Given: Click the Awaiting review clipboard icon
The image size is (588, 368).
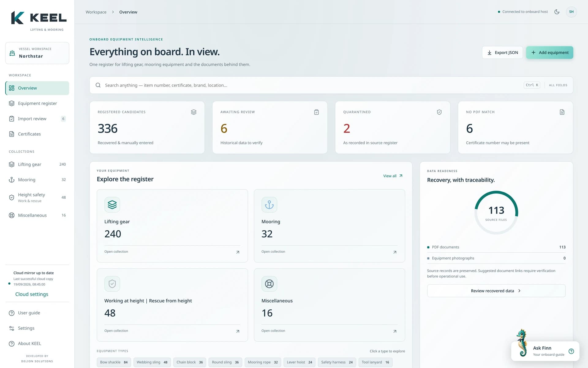Looking at the screenshot, I should [x=316, y=112].
